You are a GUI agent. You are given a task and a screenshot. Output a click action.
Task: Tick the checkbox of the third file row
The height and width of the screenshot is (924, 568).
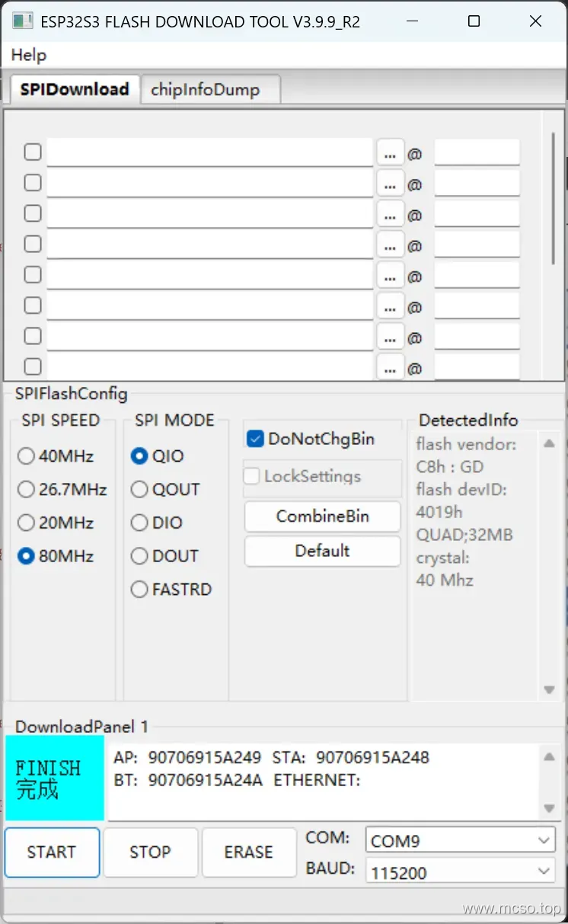(x=33, y=213)
